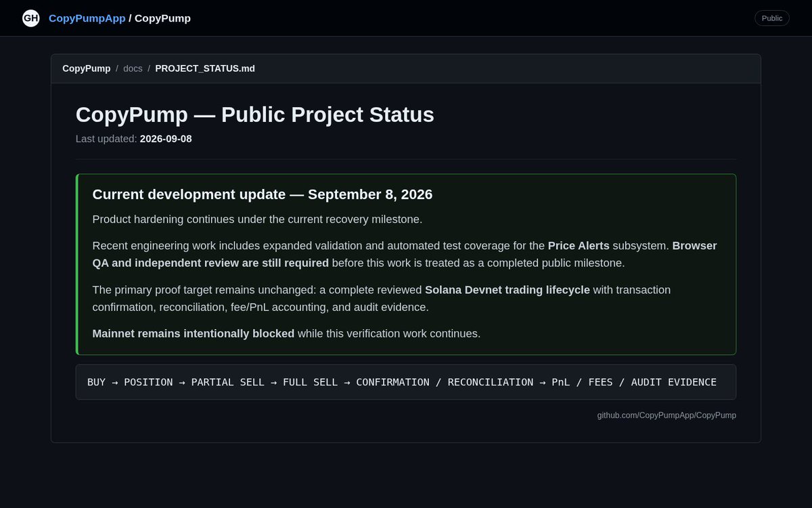Click the BUY → POSITION lifecycle code block

(406, 382)
